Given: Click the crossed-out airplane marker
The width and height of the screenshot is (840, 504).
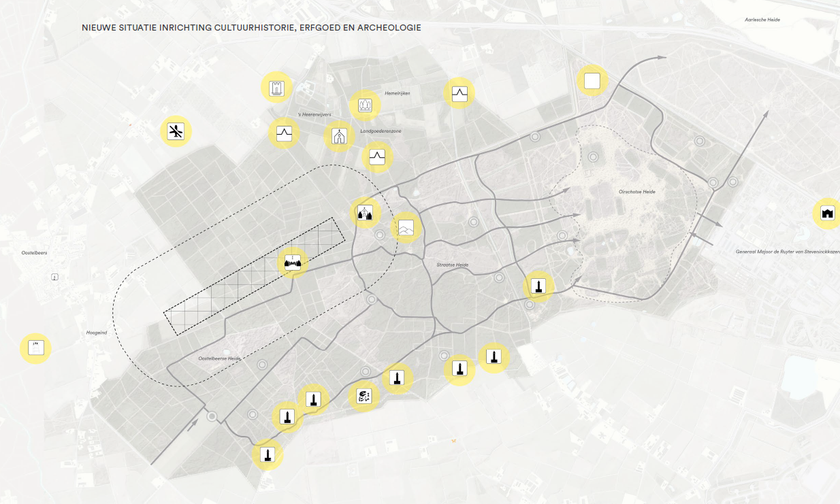Looking at the screenshot, I should coord(176,131).
